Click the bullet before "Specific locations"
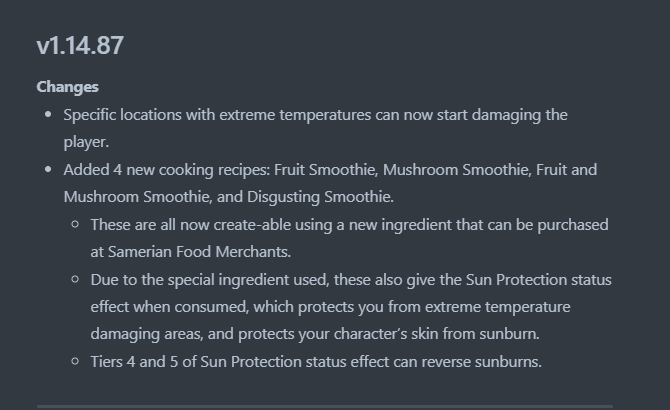 point(48,114)
